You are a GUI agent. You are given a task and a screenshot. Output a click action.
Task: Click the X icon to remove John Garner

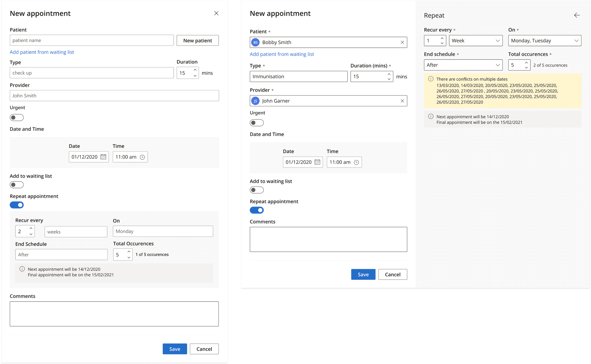click(401, 100)
